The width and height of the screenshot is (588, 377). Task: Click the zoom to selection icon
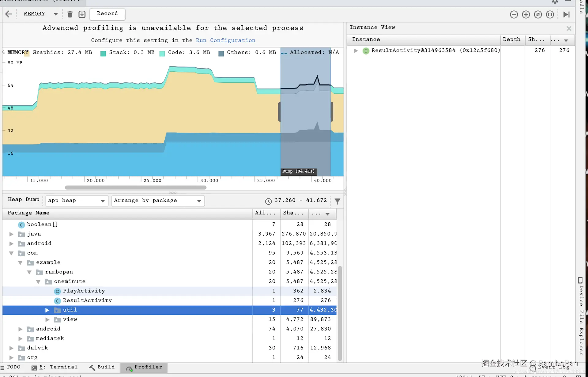tap(550, 14)
